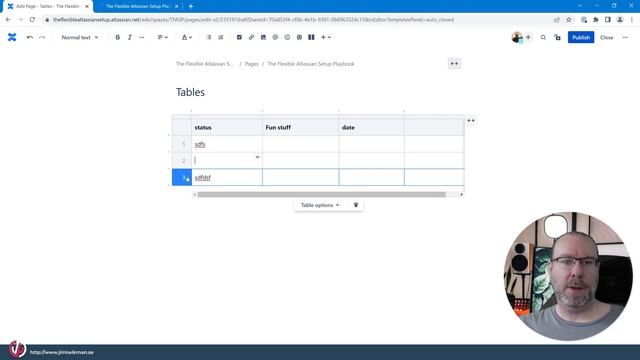Image resolution: width=640 pixels, height=360 pixels.
Task: Insert a table from toolbar
Action: click(x=299, y=37)
